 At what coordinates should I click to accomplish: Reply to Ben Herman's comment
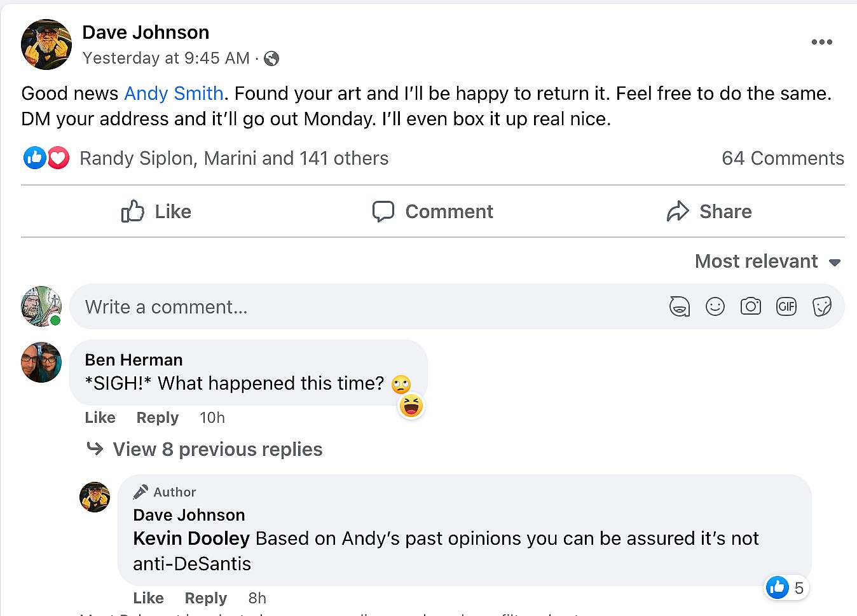[157, 418]
